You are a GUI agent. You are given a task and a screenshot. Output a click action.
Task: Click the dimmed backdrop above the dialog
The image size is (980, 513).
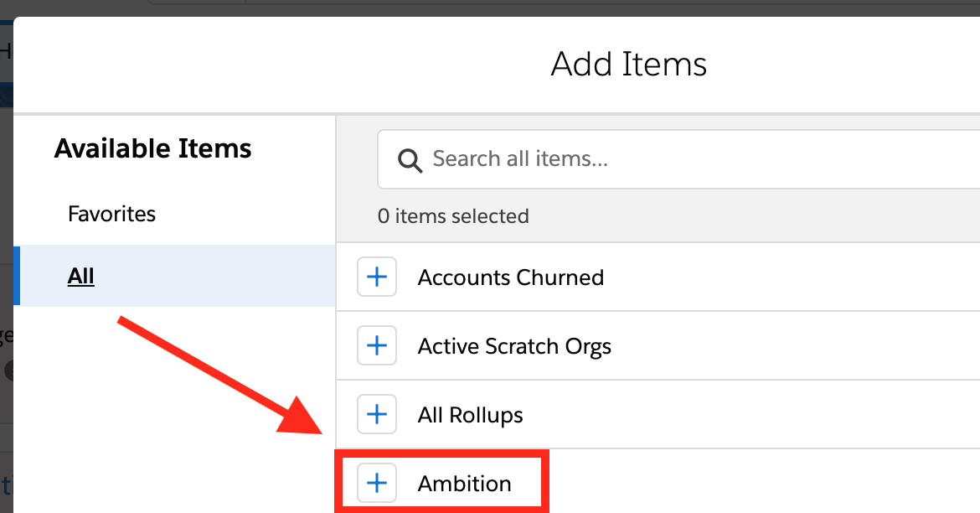click(x=503, y=7)
